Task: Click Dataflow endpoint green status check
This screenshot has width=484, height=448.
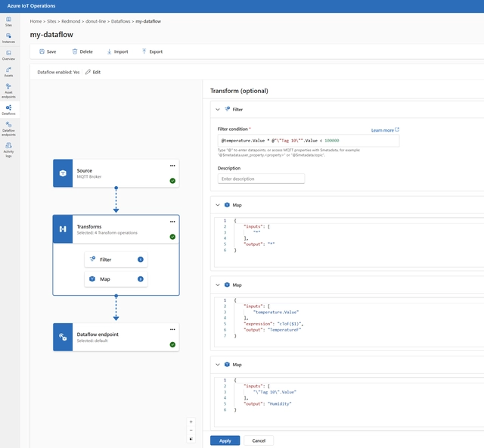Action: tap(172, 344)
